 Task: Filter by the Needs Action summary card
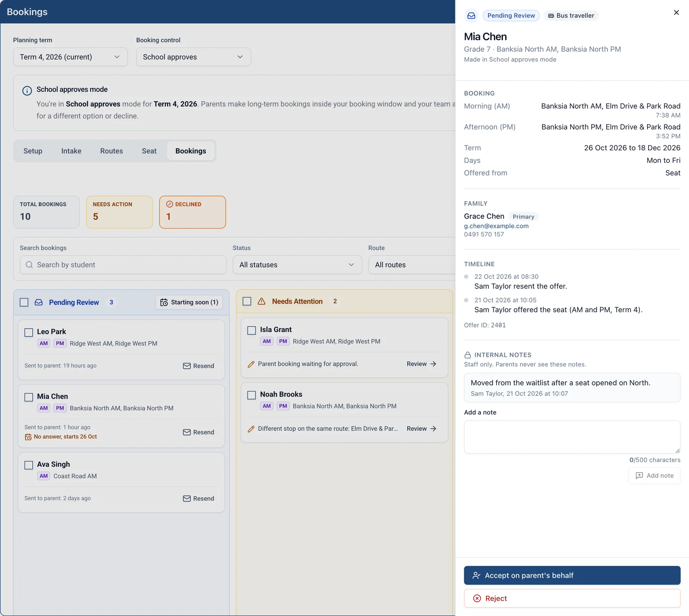pyautogui.click(x=119, y=212)
